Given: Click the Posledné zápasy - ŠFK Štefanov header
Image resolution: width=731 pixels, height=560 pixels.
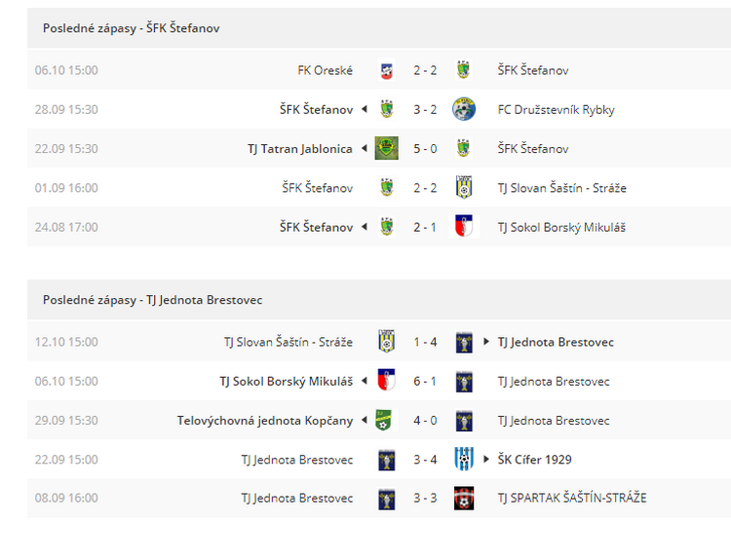Looking at the screenshot, I should coord(131,28).
